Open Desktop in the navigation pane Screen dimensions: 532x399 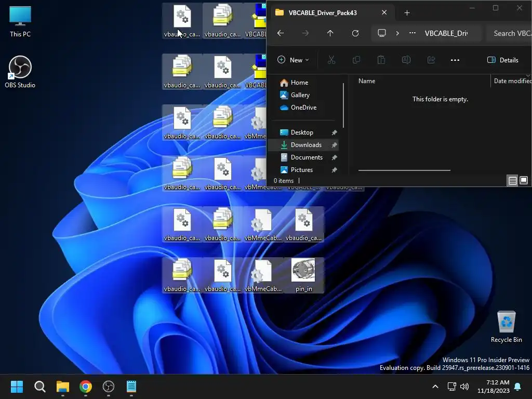coord(303,132)
